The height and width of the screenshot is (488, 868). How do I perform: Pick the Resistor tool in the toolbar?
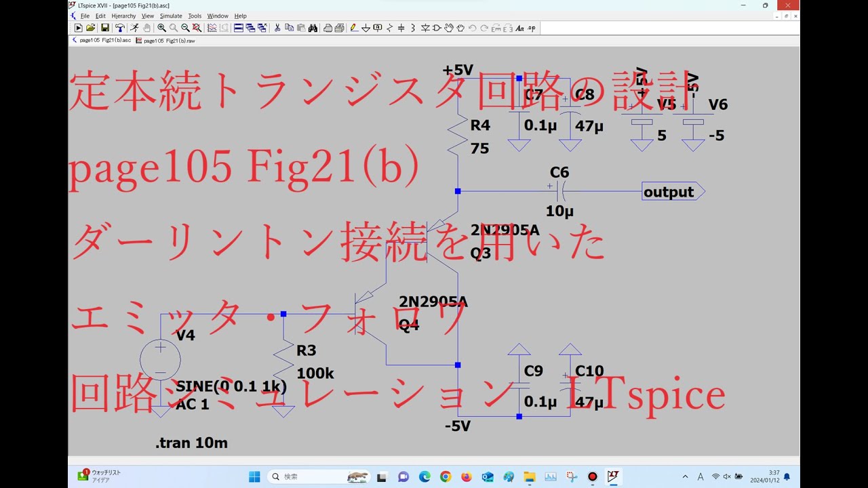tap(390, 28)
